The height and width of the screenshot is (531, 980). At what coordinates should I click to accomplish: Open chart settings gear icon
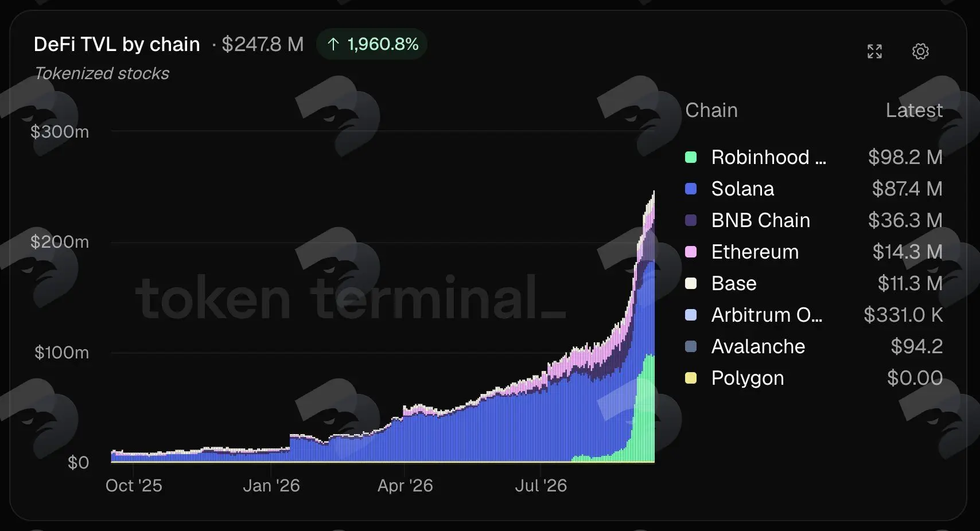920,52
